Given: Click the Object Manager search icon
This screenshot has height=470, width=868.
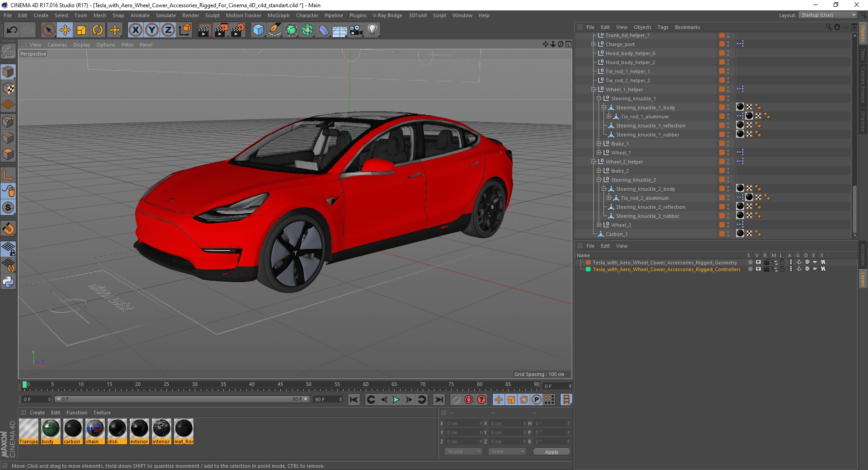Looking at the screenshot, I should (x=828, y=27).
